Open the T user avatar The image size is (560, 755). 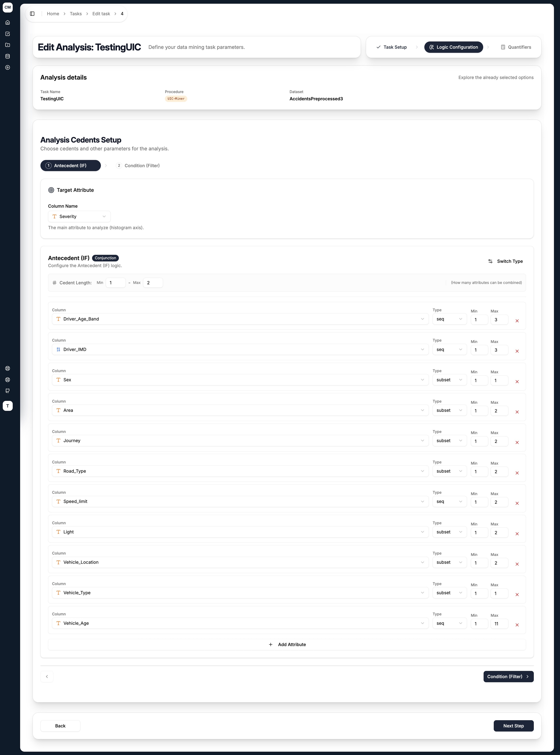pyautogui.click(x=7, y=406)
